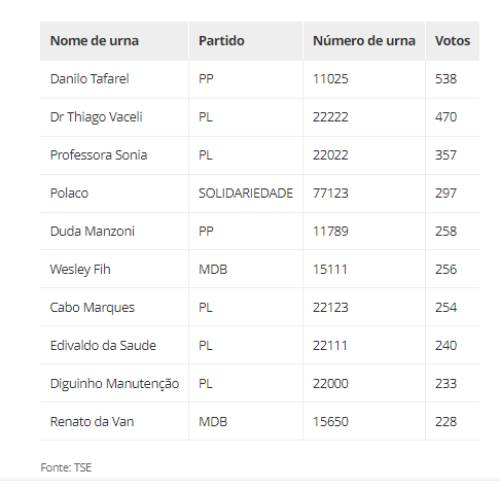
Task: Select urn number 15111 for Wesley Fih
Action: [x=330, y=269]
